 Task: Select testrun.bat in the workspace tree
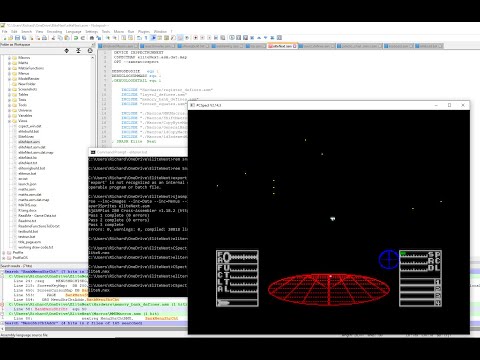tap(27, 237)
